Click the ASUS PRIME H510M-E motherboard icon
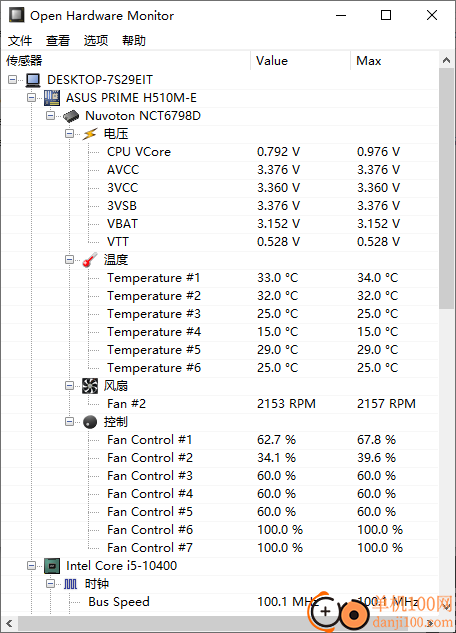This screenshot has height=633, width=456. point(52,98)
